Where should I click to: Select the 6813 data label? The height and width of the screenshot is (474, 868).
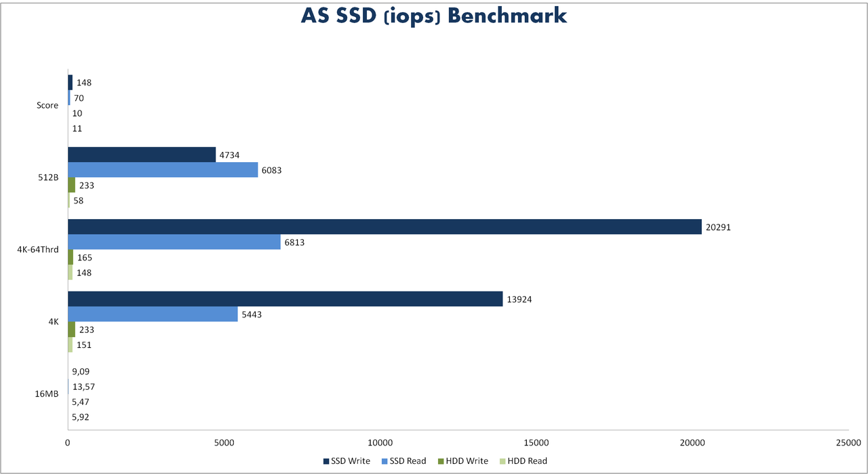294,243
